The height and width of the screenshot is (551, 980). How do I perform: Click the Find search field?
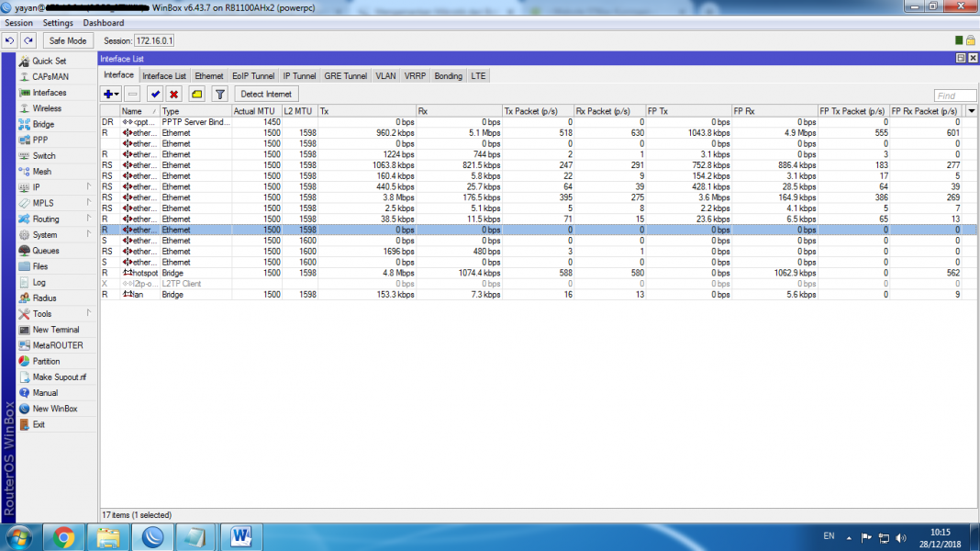click(x=954, y=96)
